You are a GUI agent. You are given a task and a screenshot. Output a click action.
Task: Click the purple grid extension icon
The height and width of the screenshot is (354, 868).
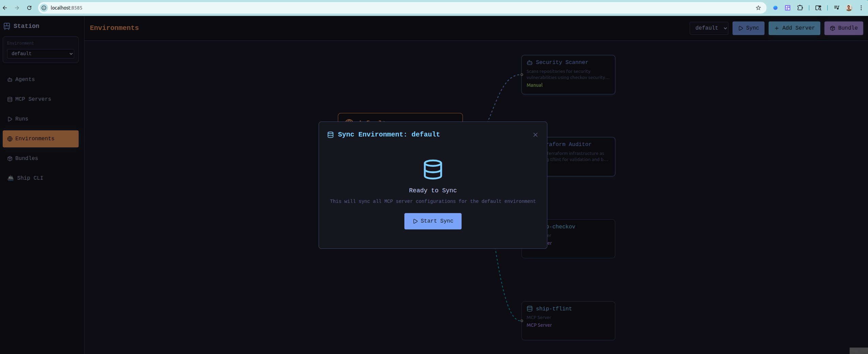[x=788, y=8]
